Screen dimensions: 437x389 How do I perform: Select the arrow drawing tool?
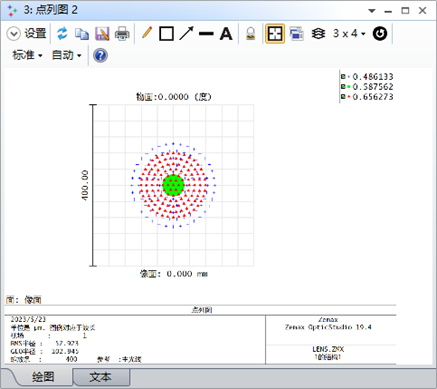[x=186, y=34]
